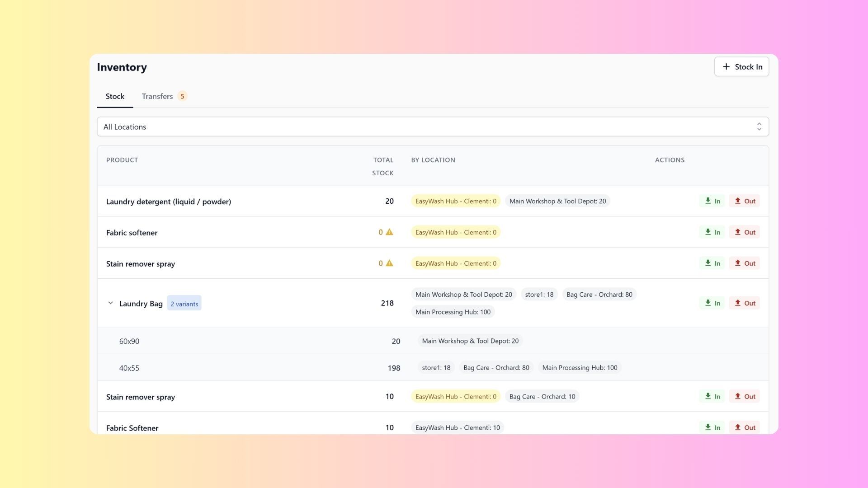Click Out icon for Laundry Bag row
Image resolution: width=868 pixels, height=488 pixels.
[738, 303]
